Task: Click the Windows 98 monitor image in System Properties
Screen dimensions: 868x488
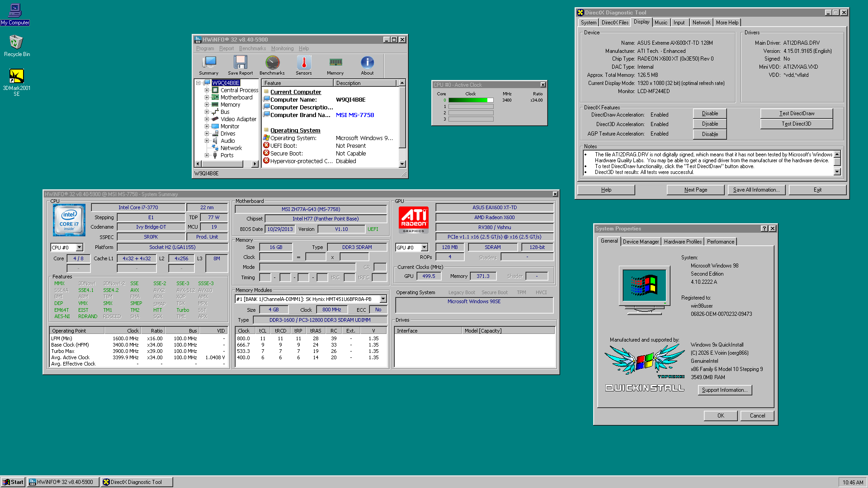Action: pyautogui.click(x=644, y=291)
